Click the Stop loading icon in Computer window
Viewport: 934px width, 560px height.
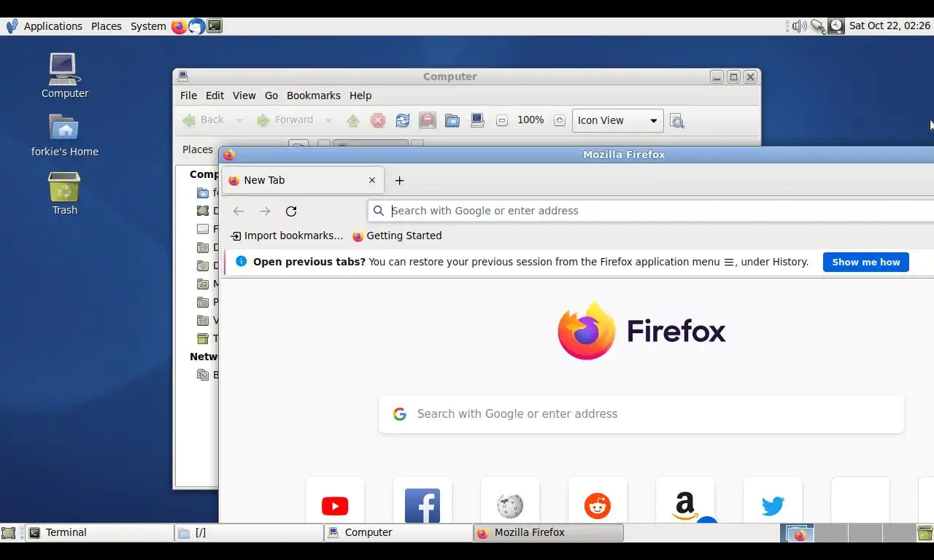[x=378, y=121]
